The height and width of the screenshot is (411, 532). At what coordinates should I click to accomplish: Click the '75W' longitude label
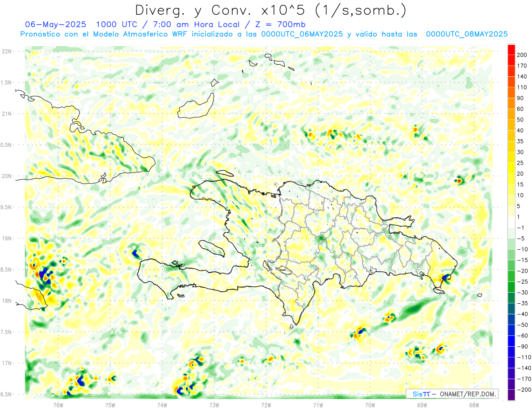pyautogui.click(x=110, y=405)
